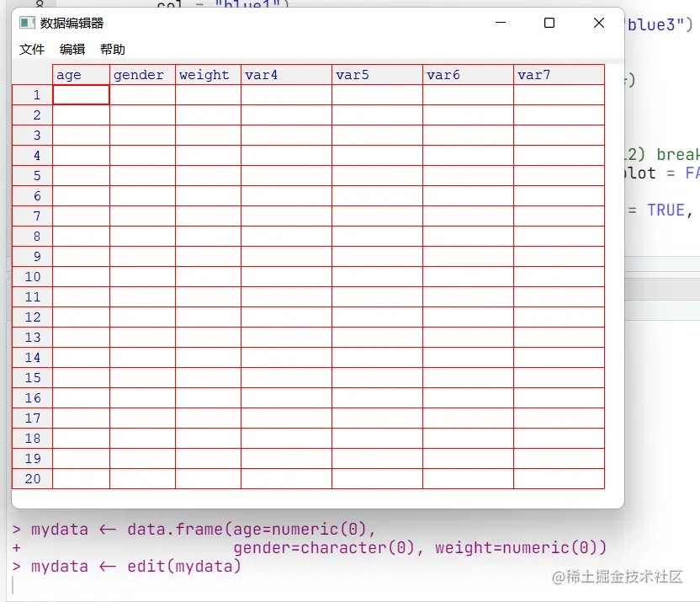This screenshot has height=602, width=700.
Task: Click row header 9
Action: [32, 256]
